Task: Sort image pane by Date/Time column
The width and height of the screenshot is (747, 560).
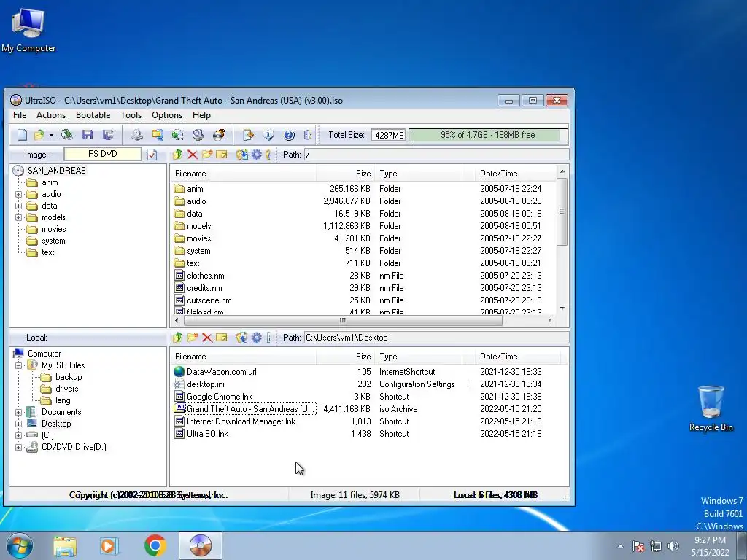Action: pyautogui.click(x=516, y=174)
